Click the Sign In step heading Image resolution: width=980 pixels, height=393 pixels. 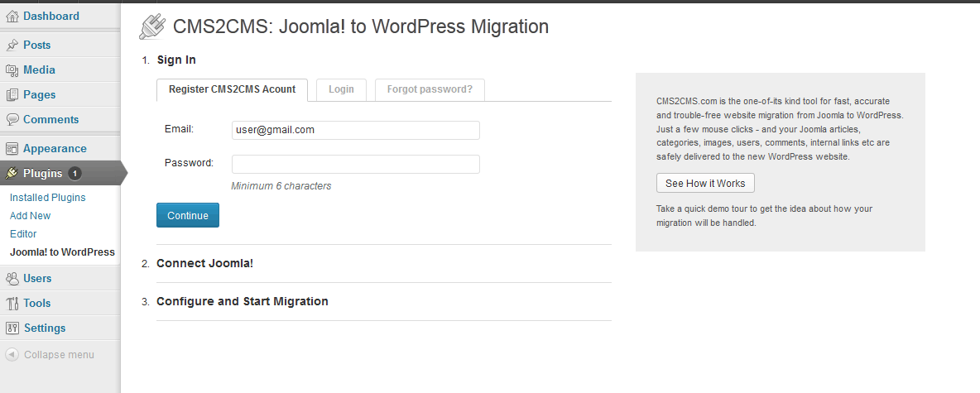(x=176, y=60)
